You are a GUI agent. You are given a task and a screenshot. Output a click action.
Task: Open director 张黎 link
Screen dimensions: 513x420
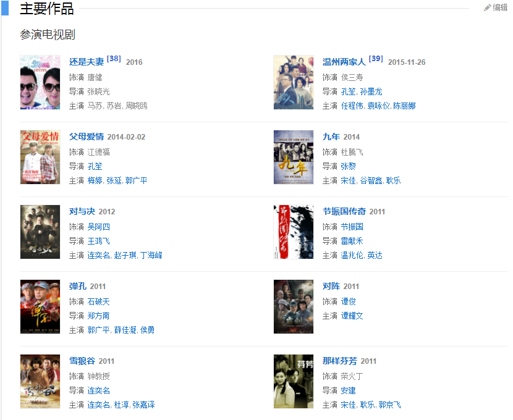tap(348, 166)
